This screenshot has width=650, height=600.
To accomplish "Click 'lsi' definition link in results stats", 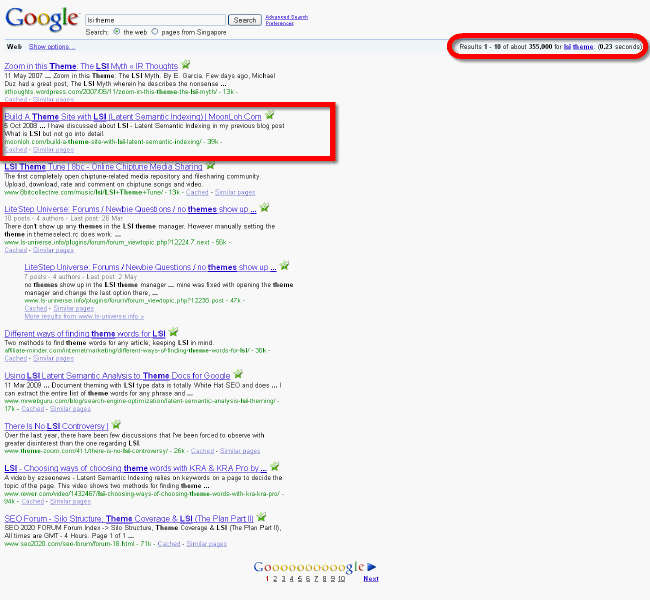I will pos(567,47).
